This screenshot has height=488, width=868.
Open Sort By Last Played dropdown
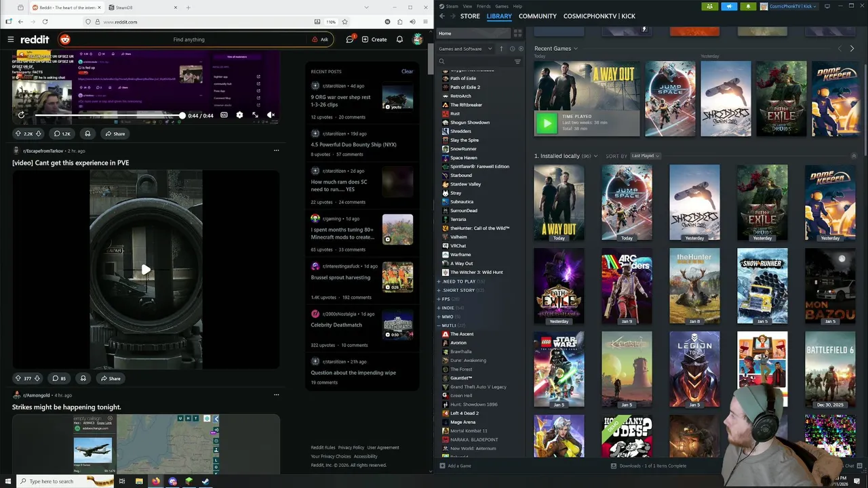pos(645,156)
